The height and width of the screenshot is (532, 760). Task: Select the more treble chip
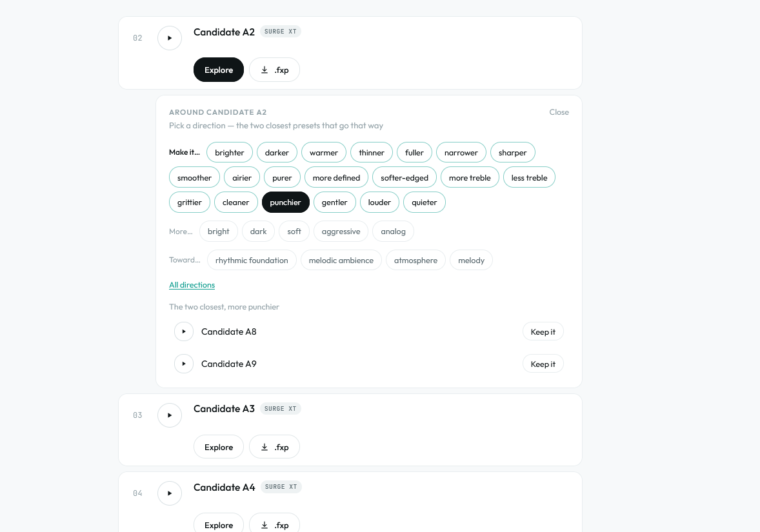point(470,178)
